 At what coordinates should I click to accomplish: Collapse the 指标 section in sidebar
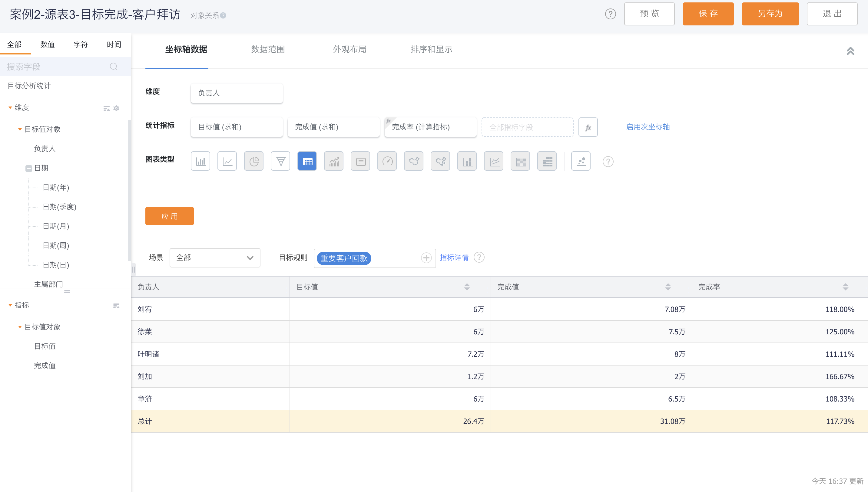pyautogui.click(x=10, y=305)
